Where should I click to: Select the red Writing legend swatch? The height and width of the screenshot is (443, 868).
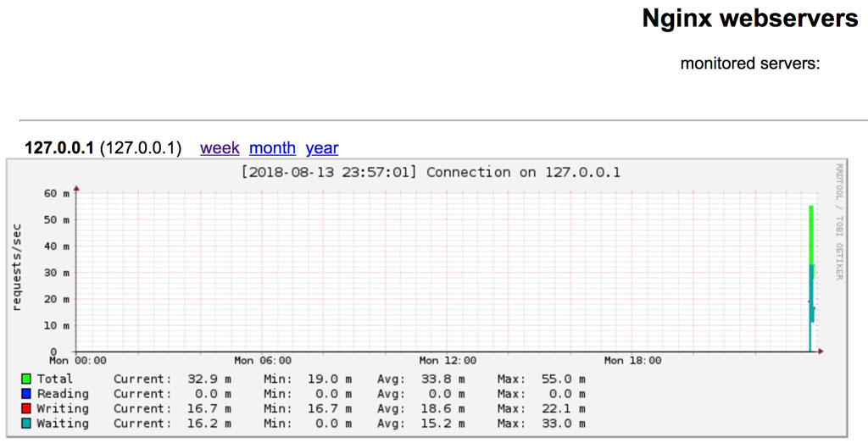pyautogui.click(x=26, y=409)
